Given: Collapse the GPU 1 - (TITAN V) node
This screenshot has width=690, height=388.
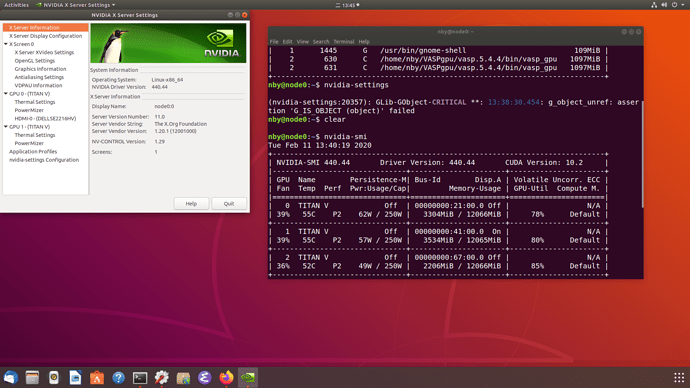Looking at the screenshot, I should coord(6,127).
